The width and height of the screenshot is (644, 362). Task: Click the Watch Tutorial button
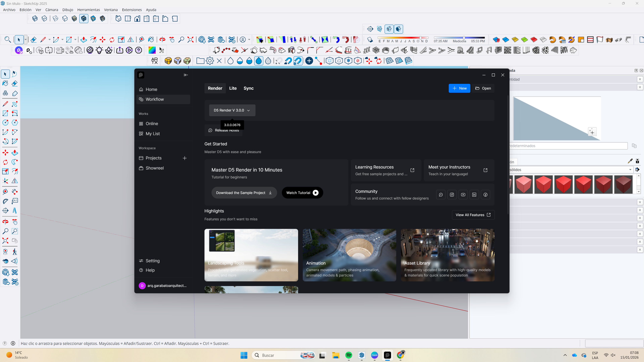click(x=302, y=193)
